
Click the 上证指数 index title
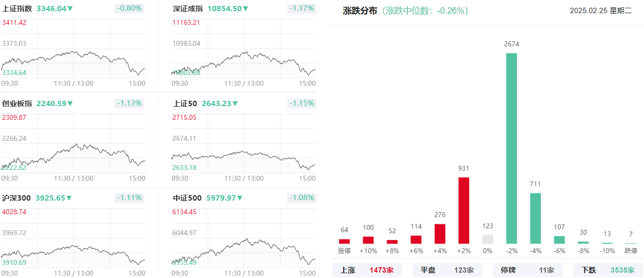17,8
